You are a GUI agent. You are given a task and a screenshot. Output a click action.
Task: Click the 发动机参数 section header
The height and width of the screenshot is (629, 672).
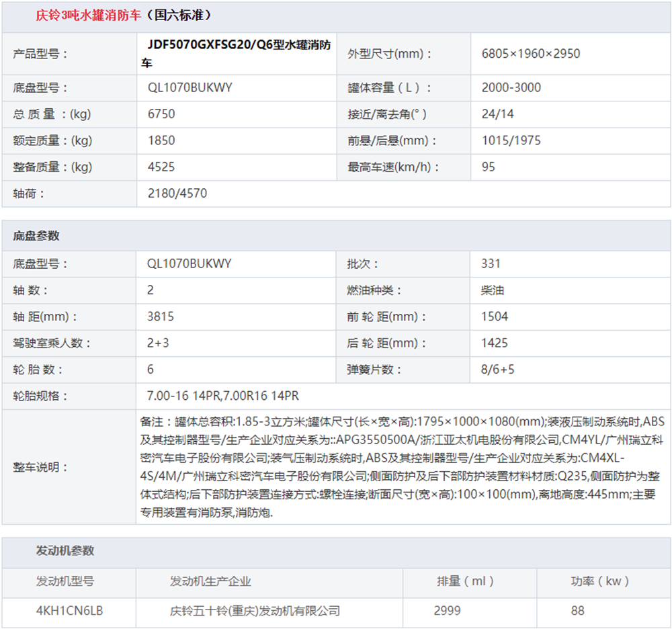(x=65, y=551)
